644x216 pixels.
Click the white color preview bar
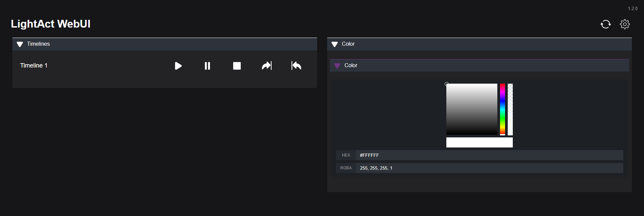(479, 142)
